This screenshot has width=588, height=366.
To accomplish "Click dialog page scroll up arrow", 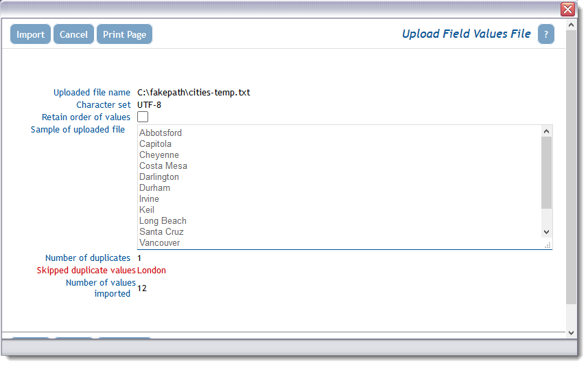I will (571, 25).
